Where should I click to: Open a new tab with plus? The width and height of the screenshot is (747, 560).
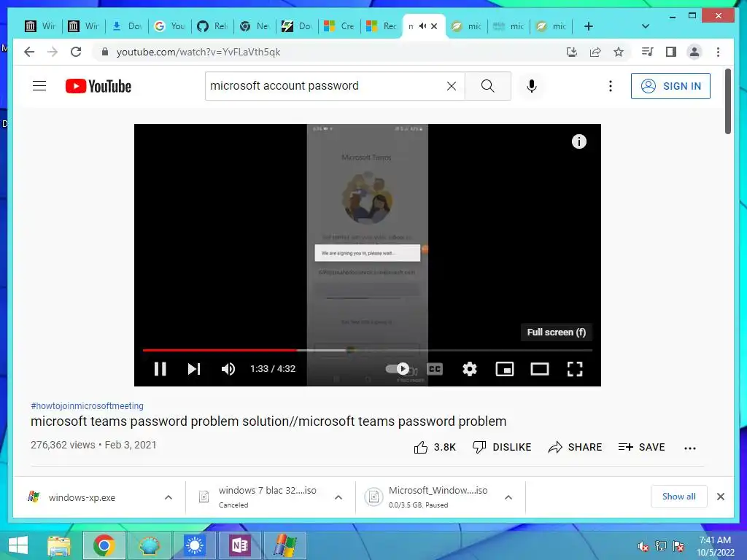589,26
